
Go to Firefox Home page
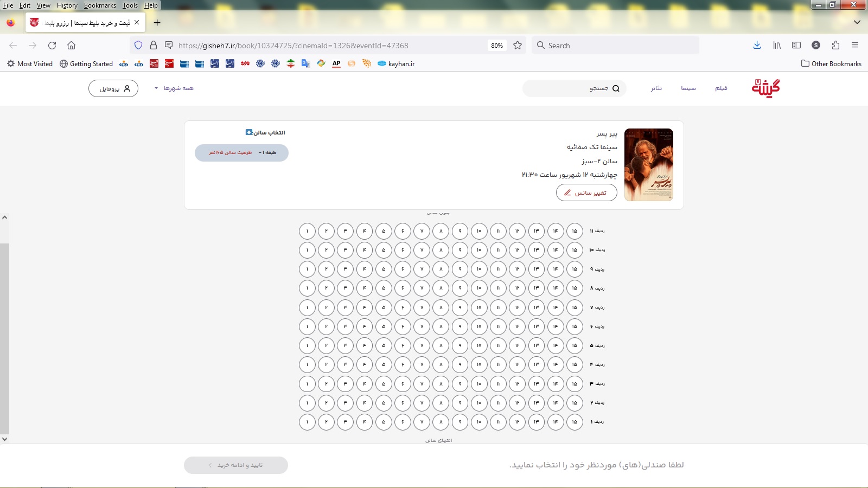[71, 46]
